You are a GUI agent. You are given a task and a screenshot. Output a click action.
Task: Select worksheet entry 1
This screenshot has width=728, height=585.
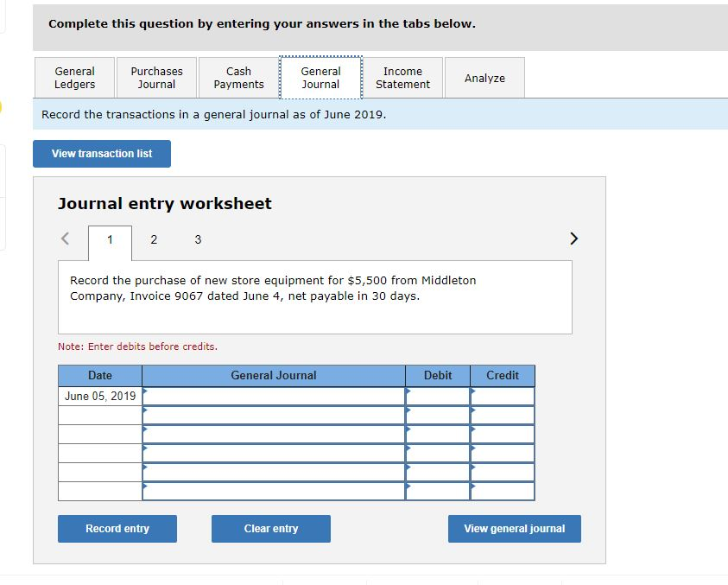coord(109,239)
